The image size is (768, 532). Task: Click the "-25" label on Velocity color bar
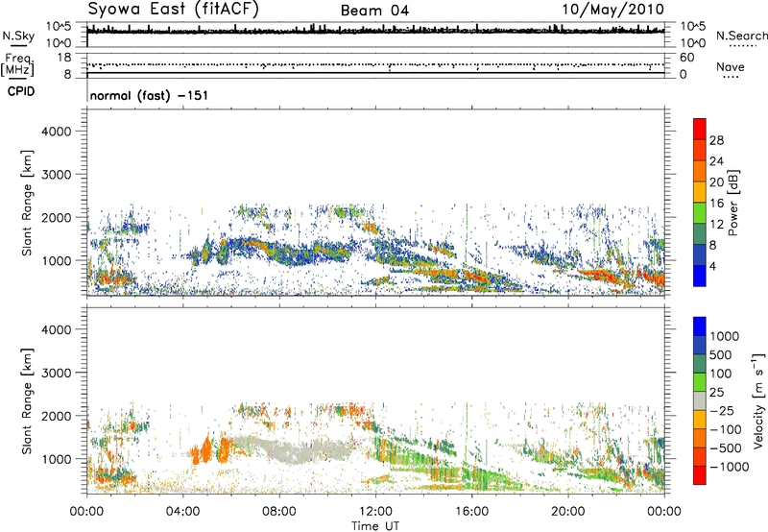click(722, 411)
